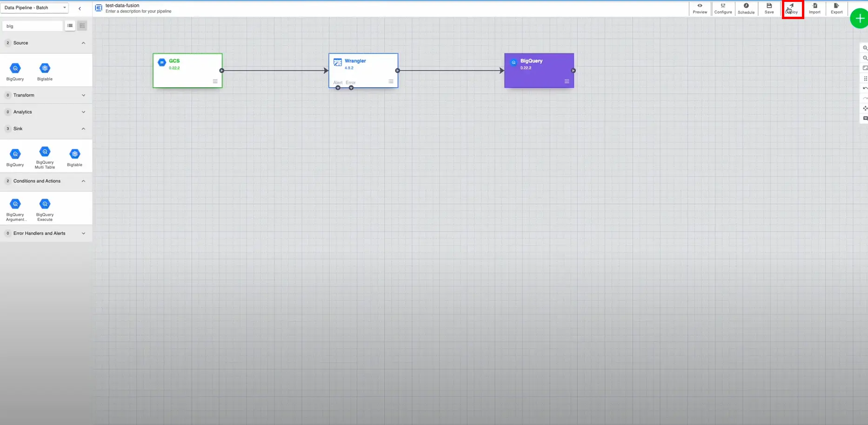Collapse the Source section
This screenshot has width=868, height=425.
83,43
